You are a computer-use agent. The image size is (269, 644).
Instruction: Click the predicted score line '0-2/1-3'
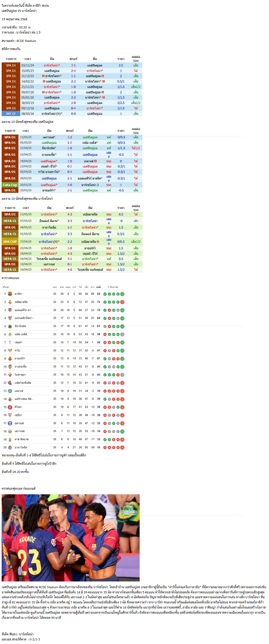click(21, 639)
